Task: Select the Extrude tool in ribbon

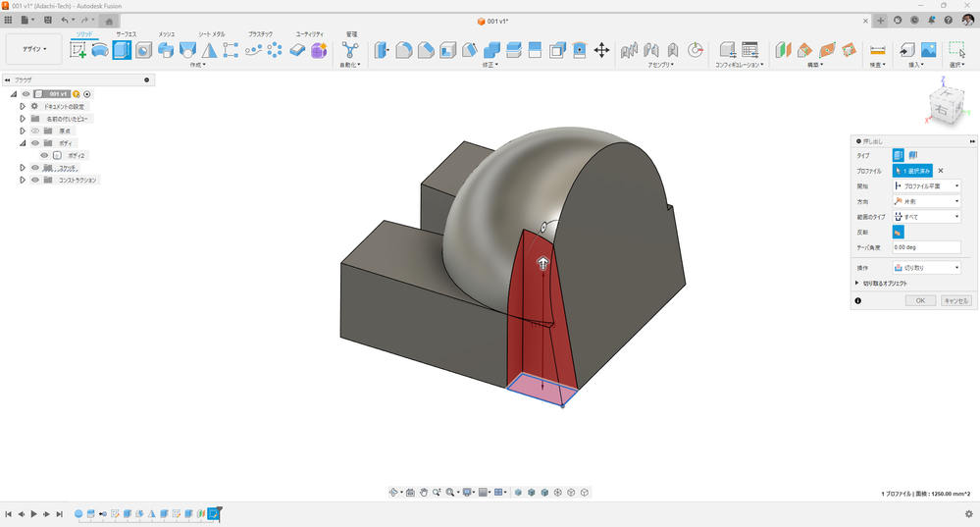Action: pos(122,50)
